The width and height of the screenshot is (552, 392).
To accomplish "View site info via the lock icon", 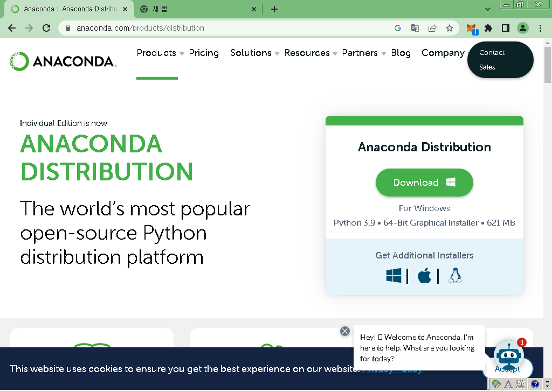I will [x=68, y=28].
